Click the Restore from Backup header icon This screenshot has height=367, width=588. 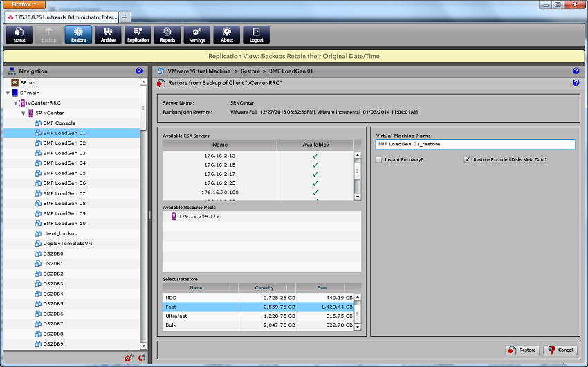click(161, 83)
